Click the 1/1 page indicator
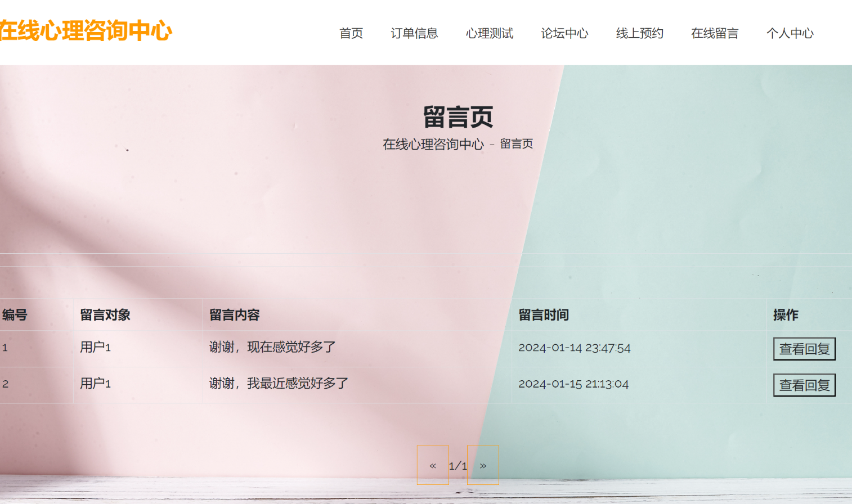The width and height of the screenshot is (852, 504). coord(458,465)
